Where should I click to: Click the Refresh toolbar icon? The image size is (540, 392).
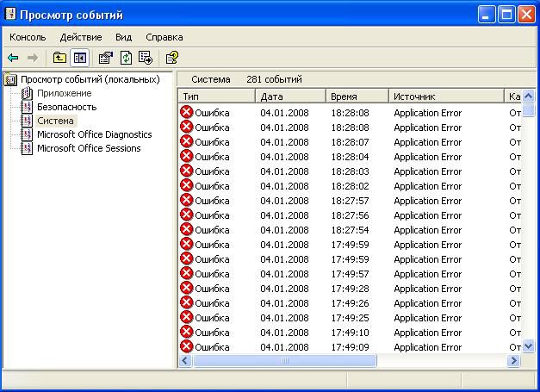[x=126, y=58]
